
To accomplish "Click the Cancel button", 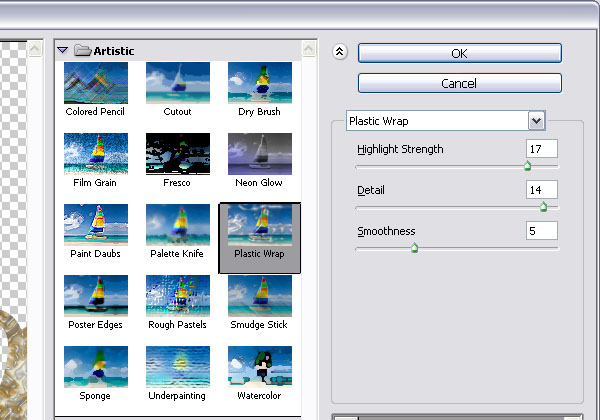I will [459, 83].
